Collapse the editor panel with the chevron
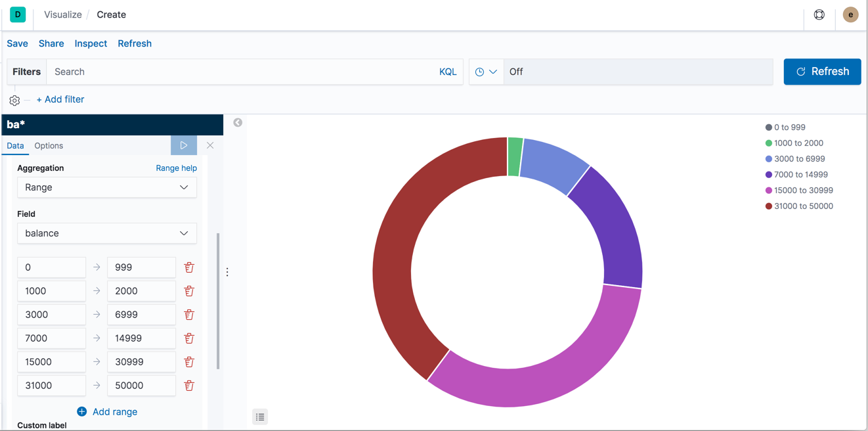 tap(237, 122)
